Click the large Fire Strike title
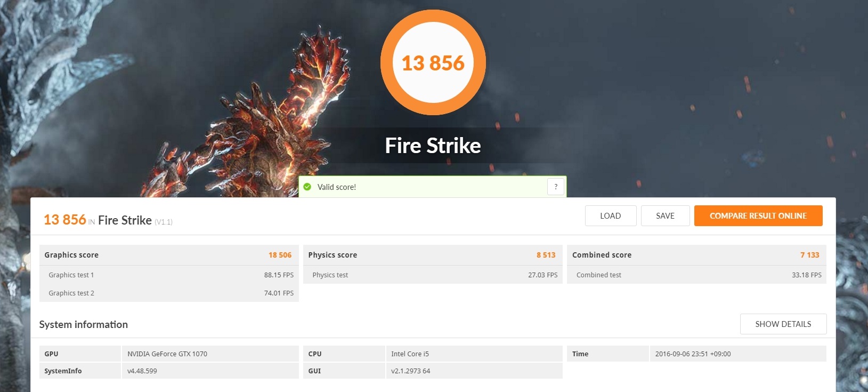The width and height of the screenshot is (868, 392). coord(433,146)
